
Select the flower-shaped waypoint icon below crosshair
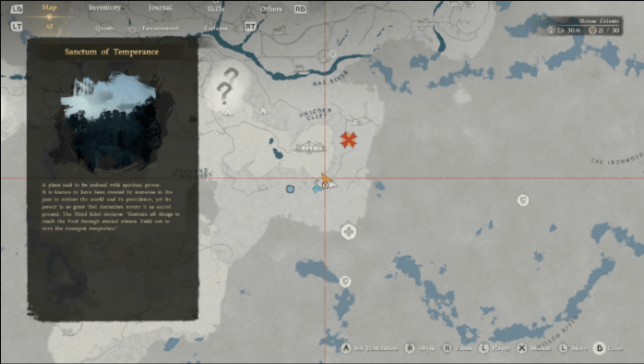(x=349, y=232)
